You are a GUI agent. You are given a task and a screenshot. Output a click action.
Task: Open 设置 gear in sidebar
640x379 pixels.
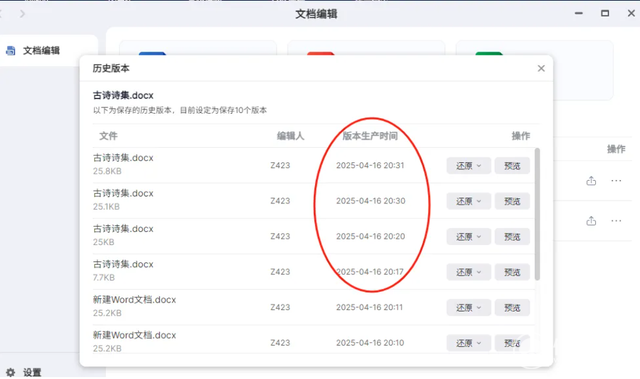[11, 372]
